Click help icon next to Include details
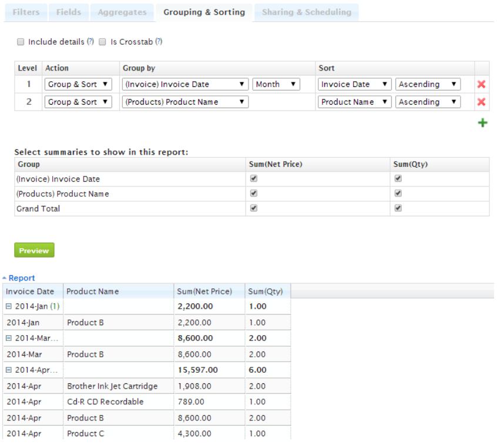497x448 pixels. click(x=90, y=42)
